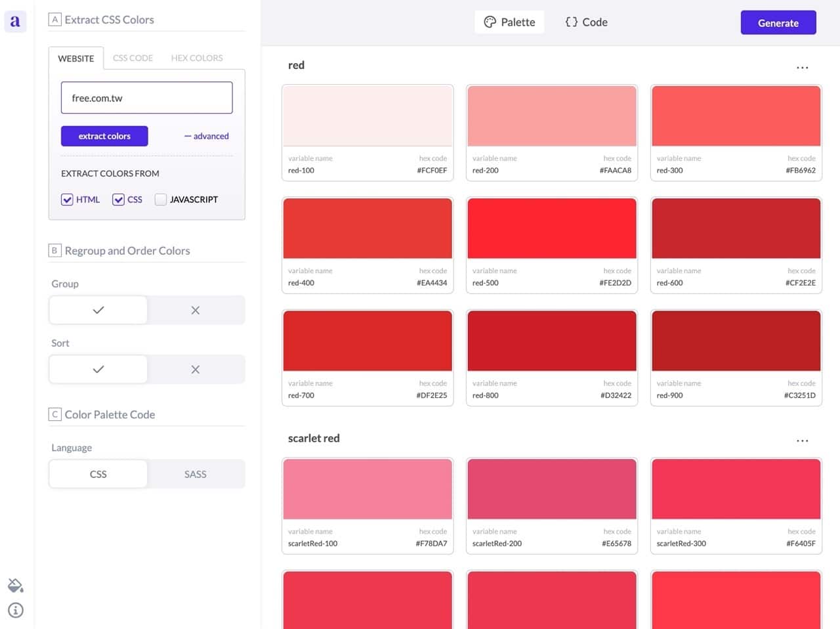Open the Palette view tab
The height and width of the screenshot is (629, 840).
510,22
